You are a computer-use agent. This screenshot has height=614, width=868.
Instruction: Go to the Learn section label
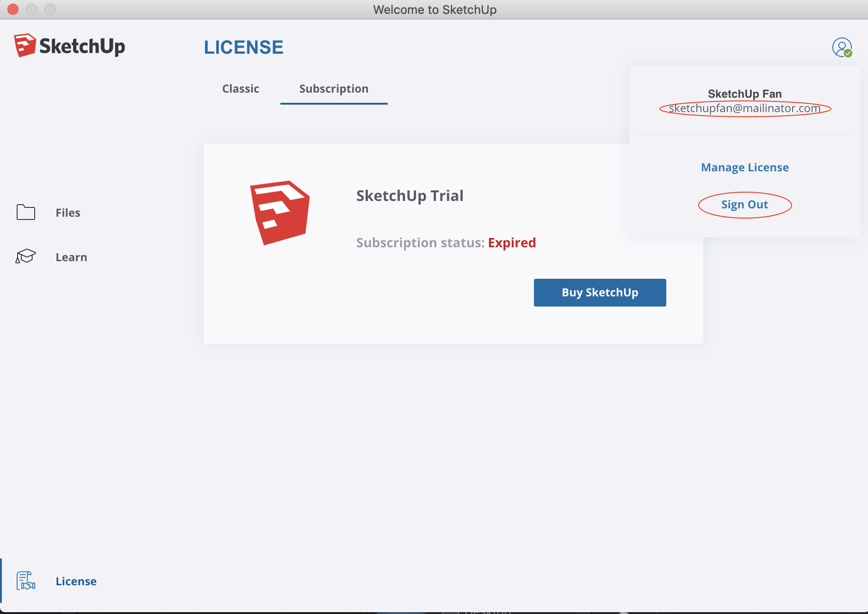point(71,257)
